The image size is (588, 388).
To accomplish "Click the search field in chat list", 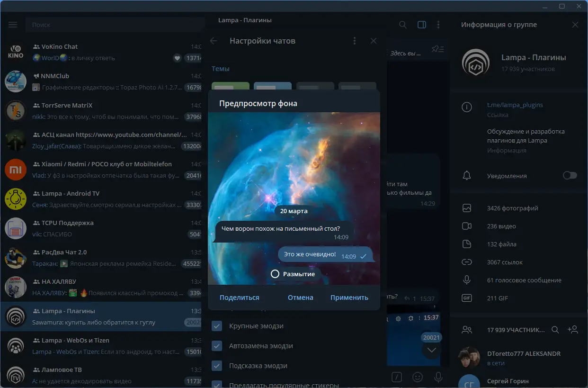I will coord(116,25).
